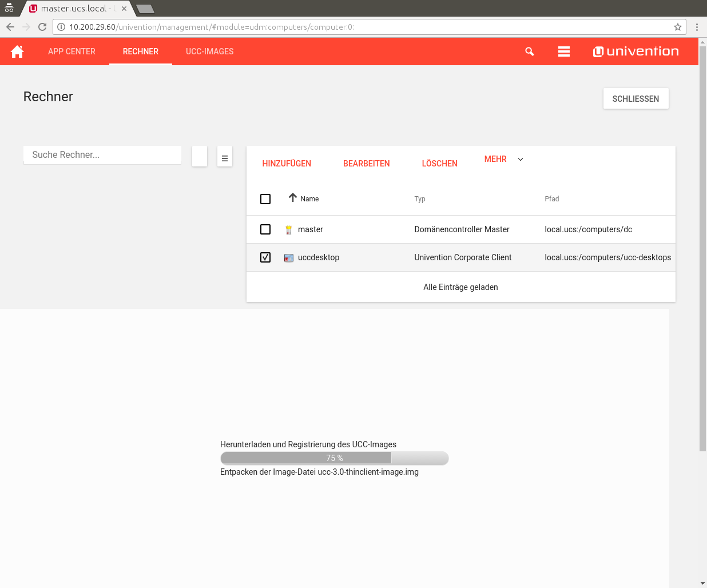Click the master domain controller icon
Image resolution: width=707 pixels, height=588 pixels.
pyautogui.click(x=289, y=230)
